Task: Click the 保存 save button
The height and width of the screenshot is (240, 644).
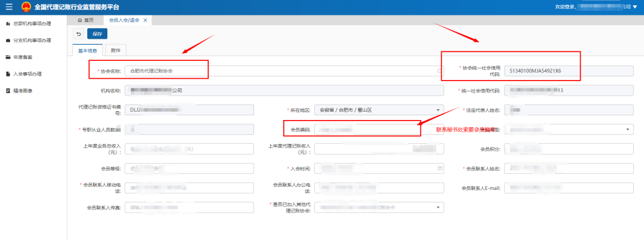Action: coord(98,33)
